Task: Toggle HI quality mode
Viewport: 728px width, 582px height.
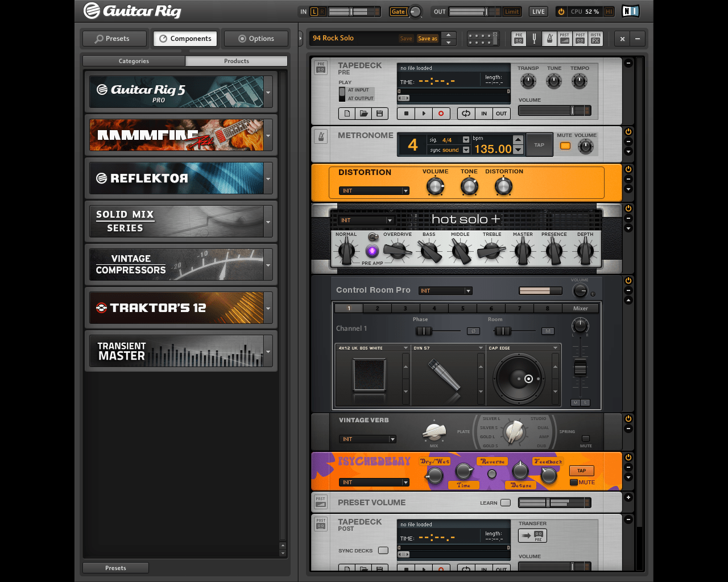Action: click(609, 11)
